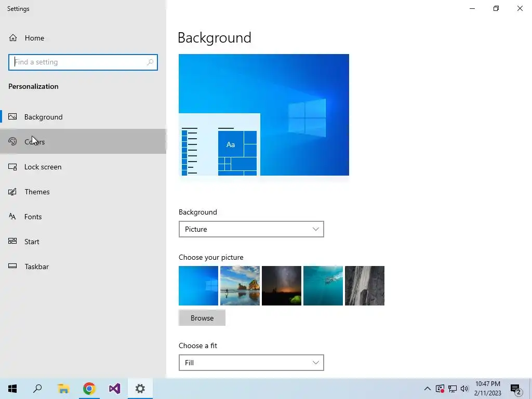Restore down the Settings window

point(496,8)
